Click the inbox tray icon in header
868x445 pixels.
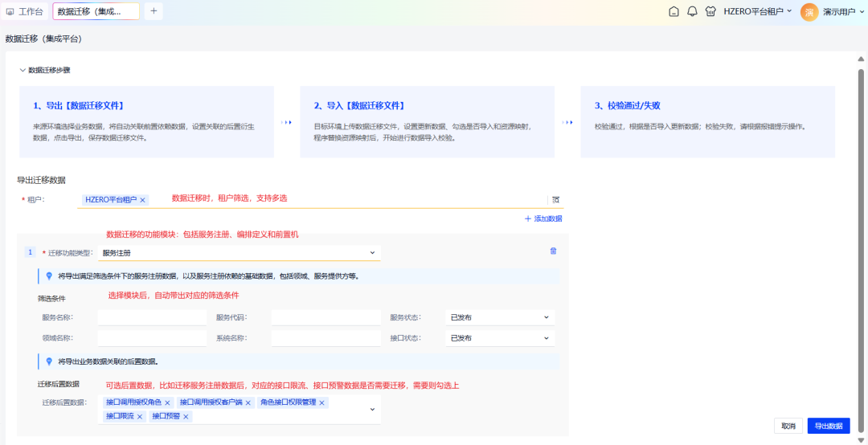tap(674, 12)
